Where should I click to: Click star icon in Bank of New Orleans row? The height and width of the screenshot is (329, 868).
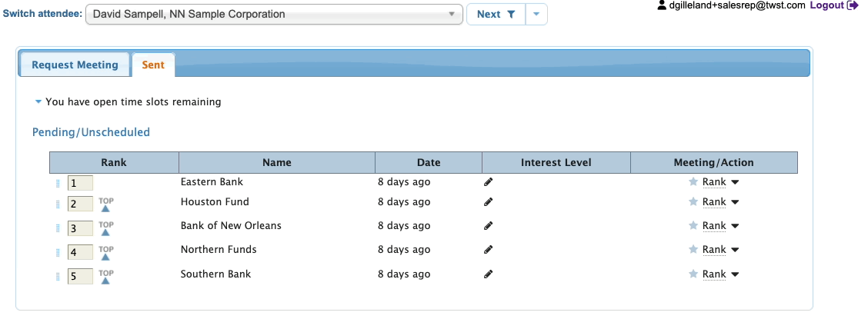(693, 226)
